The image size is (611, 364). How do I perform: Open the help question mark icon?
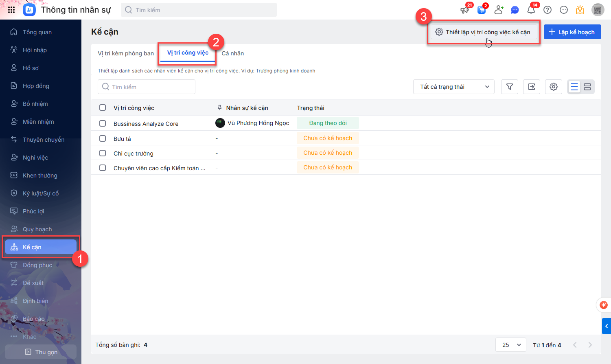tap(547, 10)
